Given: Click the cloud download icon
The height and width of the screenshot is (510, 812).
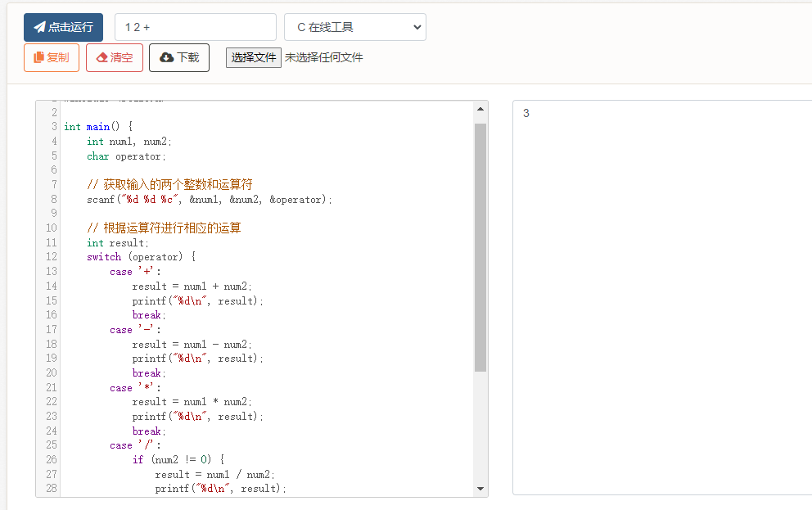Looking at the screenshot, I should tap(166, 57).
